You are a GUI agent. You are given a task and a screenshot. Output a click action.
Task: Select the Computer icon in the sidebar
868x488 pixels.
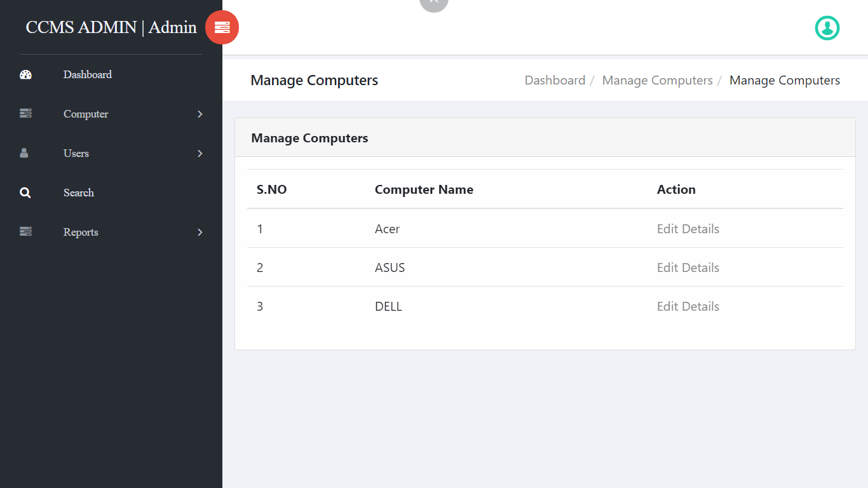pyautogui.click(x=25, y=114)
